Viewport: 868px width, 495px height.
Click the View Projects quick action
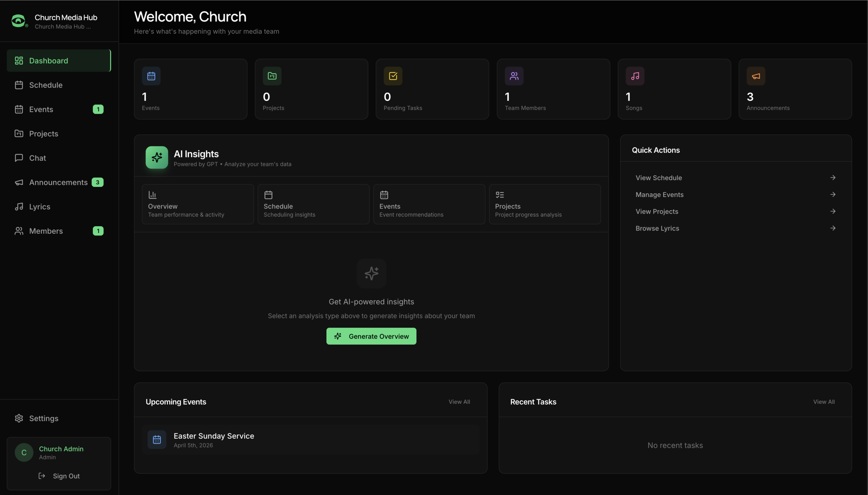736,211
